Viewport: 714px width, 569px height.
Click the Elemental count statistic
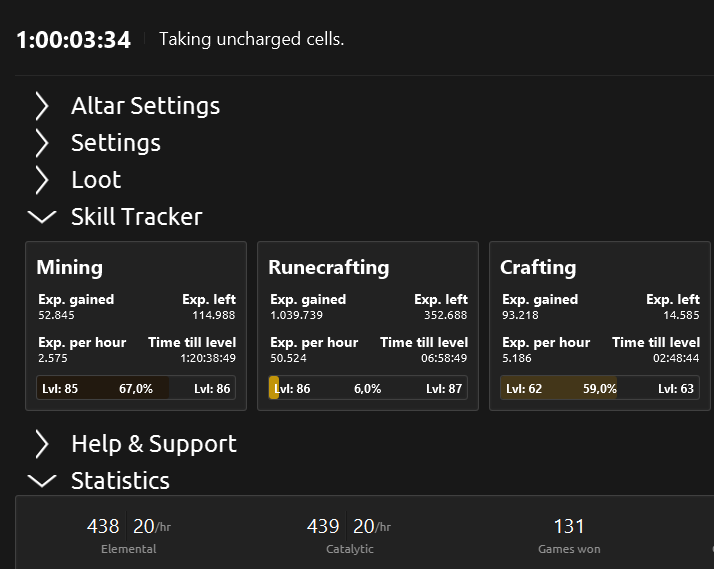pos(103,527)
